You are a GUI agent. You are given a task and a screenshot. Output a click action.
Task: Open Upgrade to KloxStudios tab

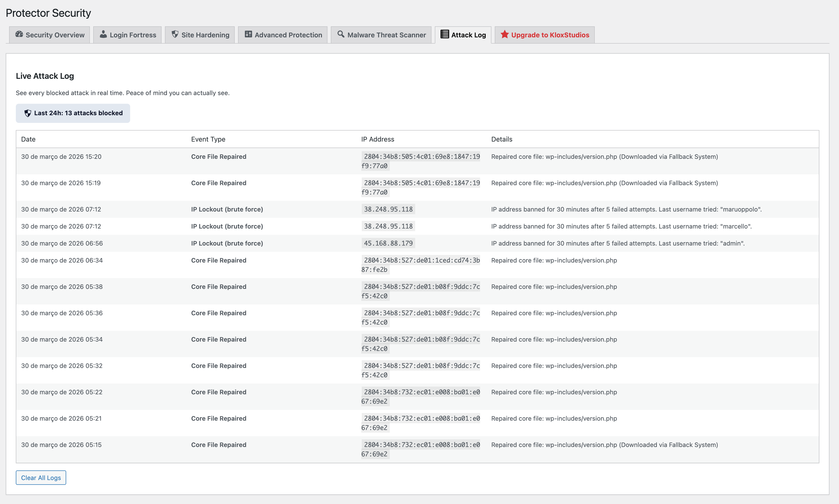[x=544, y=35]
